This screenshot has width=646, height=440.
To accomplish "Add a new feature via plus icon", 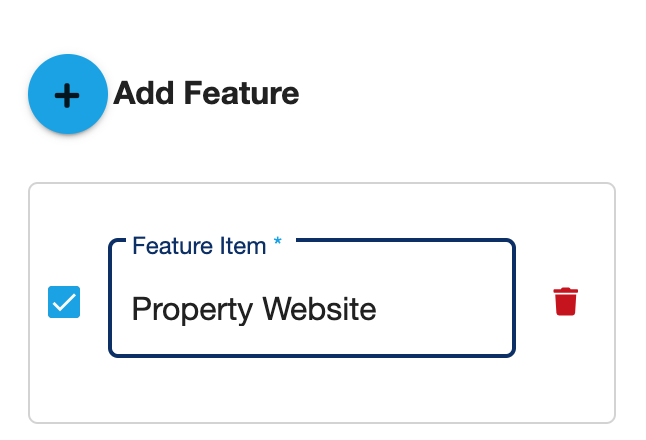I will 67,96.
